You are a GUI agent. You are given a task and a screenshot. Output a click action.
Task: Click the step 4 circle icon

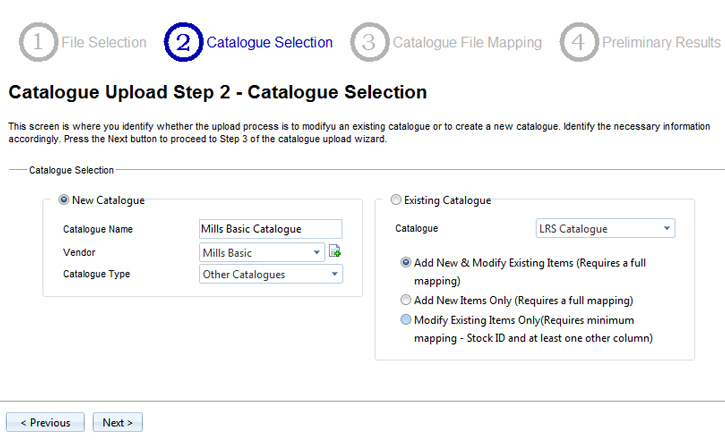point(579,43)
